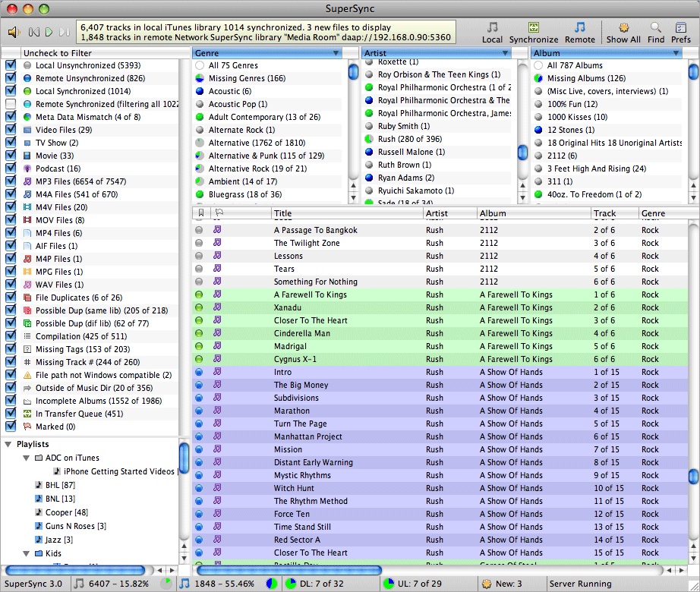Select All 75 Genres radio option
Image resolution: width=700 pixels, height=592 pixels.
[200, 65]
